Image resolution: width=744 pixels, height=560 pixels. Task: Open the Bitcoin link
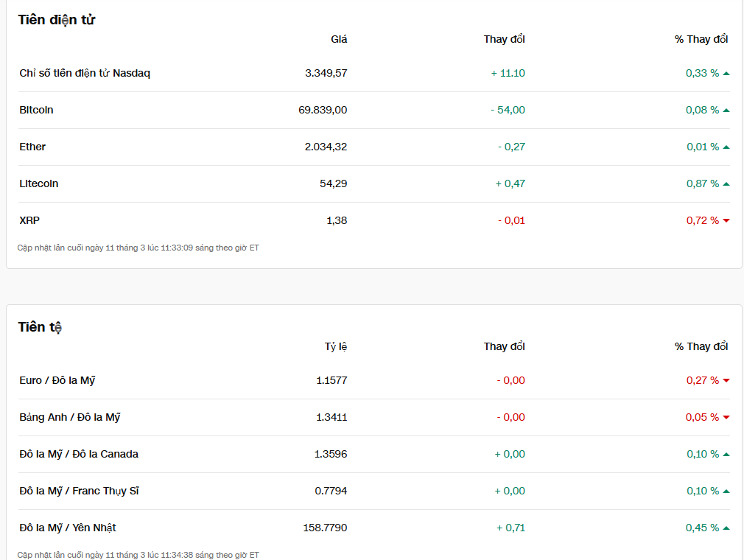pyautogui.click(x=36, y=110)
